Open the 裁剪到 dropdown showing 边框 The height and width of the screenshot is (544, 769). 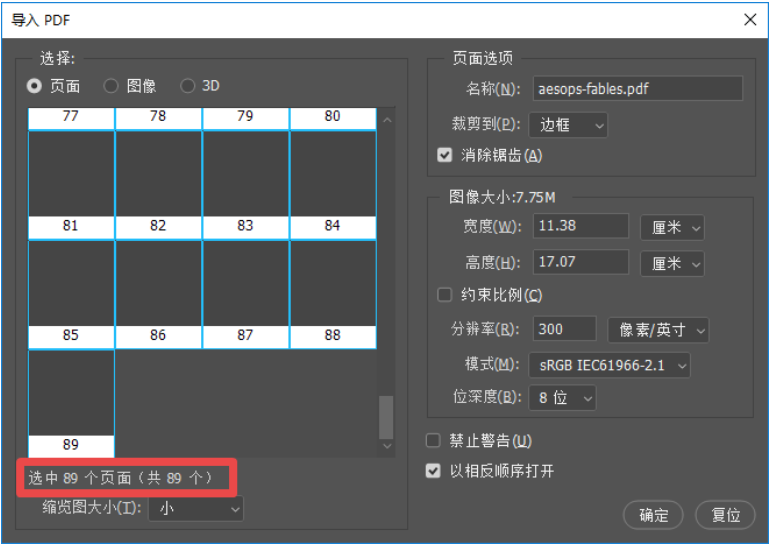point(568,125)
